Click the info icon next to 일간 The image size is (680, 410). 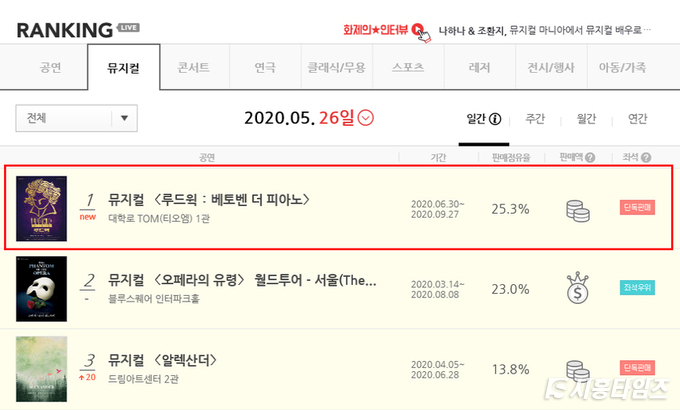(495, 119)
